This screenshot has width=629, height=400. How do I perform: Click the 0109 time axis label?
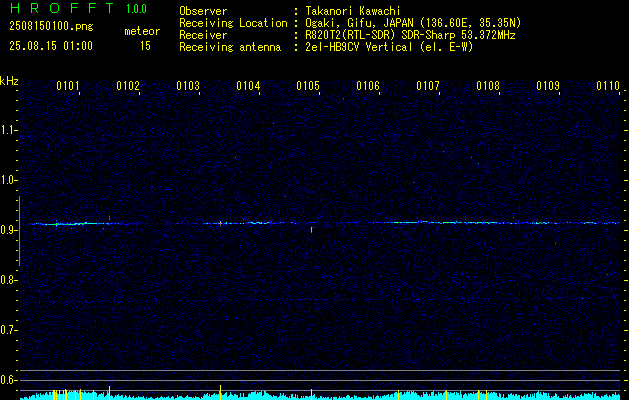click(x=548, y=86)
